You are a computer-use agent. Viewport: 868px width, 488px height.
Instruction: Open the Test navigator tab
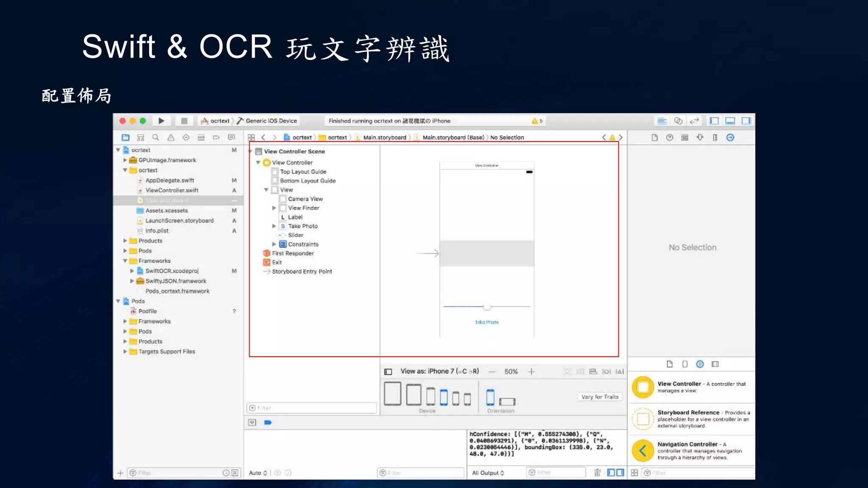coord(186,137)
